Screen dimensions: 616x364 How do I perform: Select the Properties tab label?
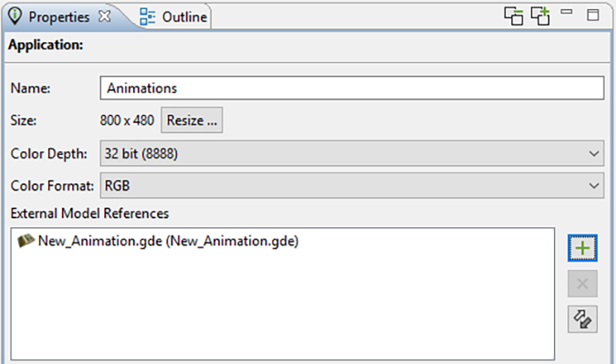coord(59,17)
